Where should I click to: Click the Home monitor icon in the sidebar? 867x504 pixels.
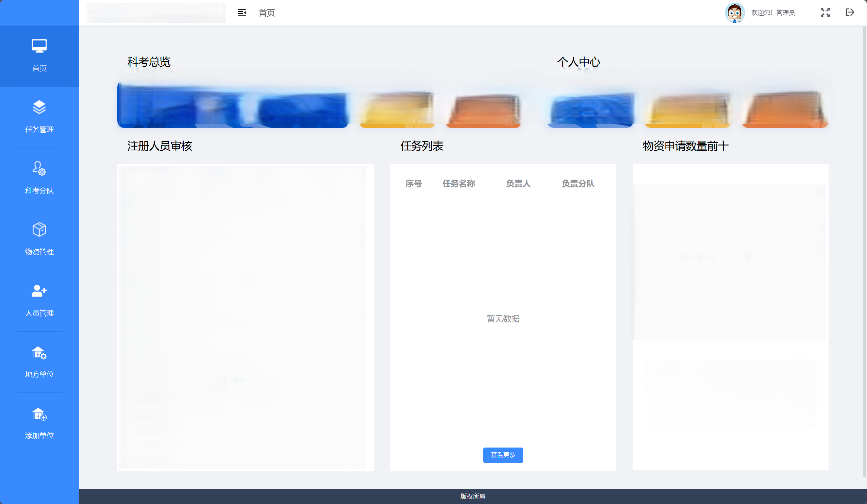click(39, 46)
